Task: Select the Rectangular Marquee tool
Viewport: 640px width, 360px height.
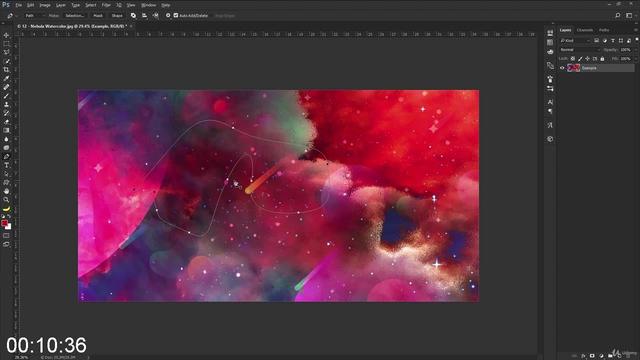Action: [x=6, y=44]
